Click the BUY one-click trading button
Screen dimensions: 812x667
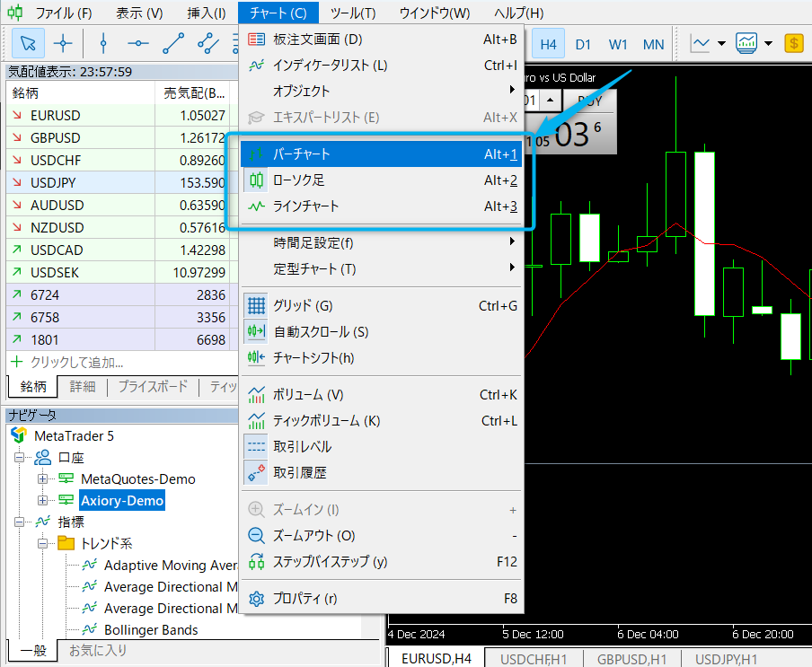coord(589,101)
